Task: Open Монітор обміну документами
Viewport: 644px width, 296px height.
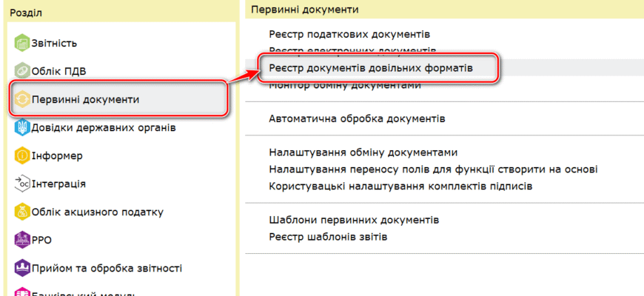Action: coord(345,85)
